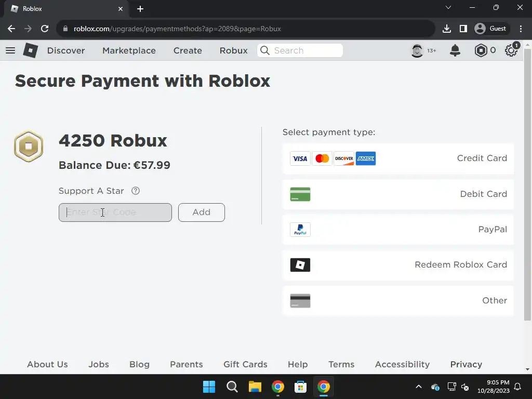Reload the page with the refresh icon

(45, 29)
